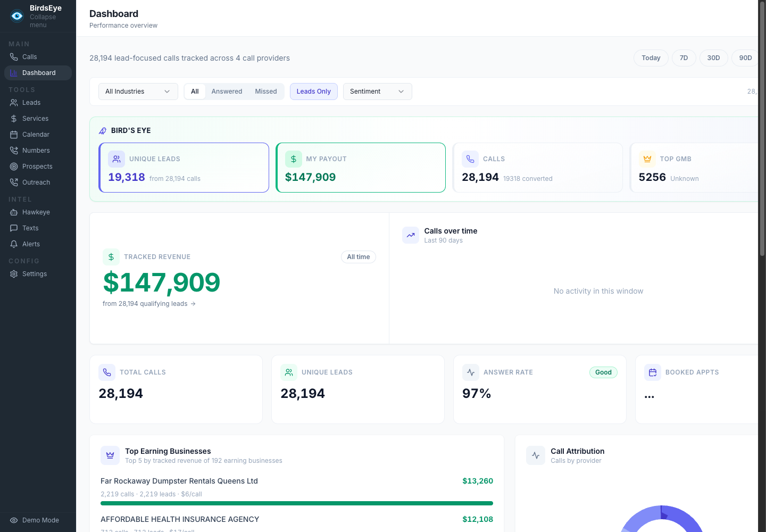The height and width of the screenshot is (532, 766).
Task: Open Calls in the sidebar menu
Action: click(x=38, y=57)
